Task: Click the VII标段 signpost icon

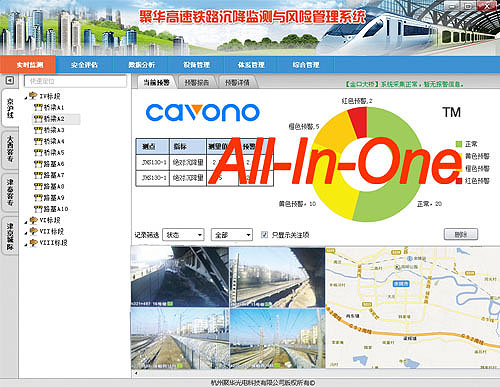Action: (33, 231)
